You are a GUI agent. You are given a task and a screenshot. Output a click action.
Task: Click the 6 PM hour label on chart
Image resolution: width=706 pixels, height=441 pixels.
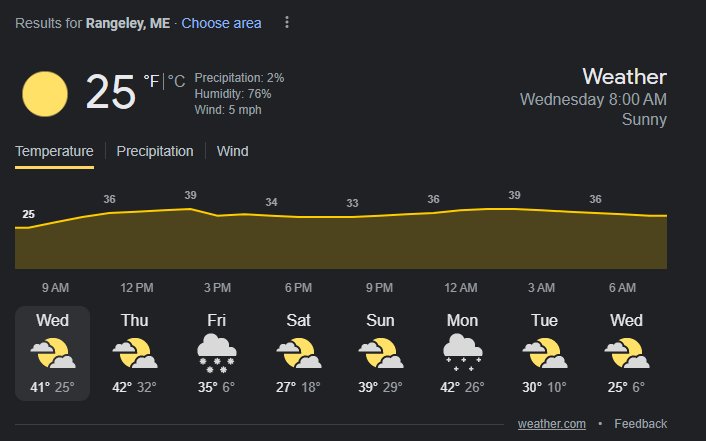[298, 287]
